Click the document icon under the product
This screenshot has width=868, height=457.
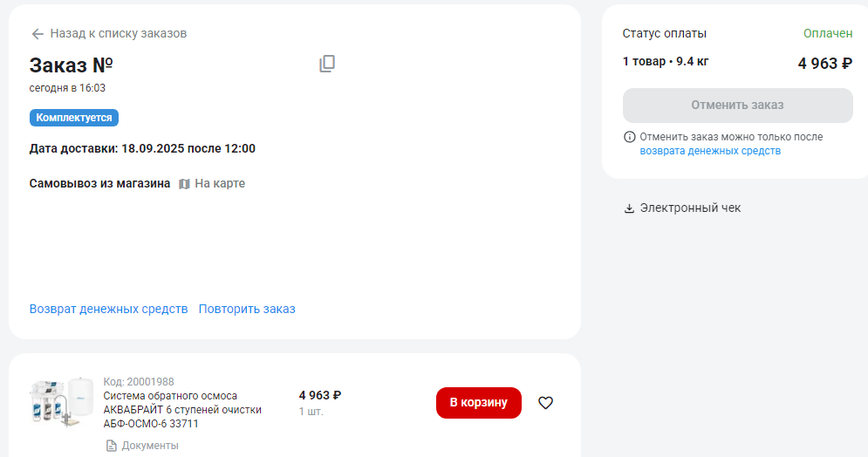pos(111,446)
